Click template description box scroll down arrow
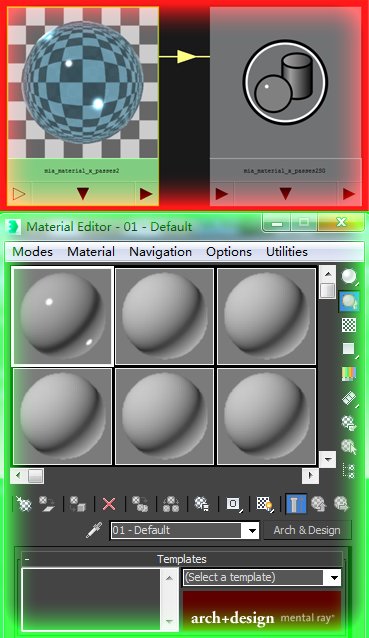Screen dimensions: 369x638 [169, 621]
